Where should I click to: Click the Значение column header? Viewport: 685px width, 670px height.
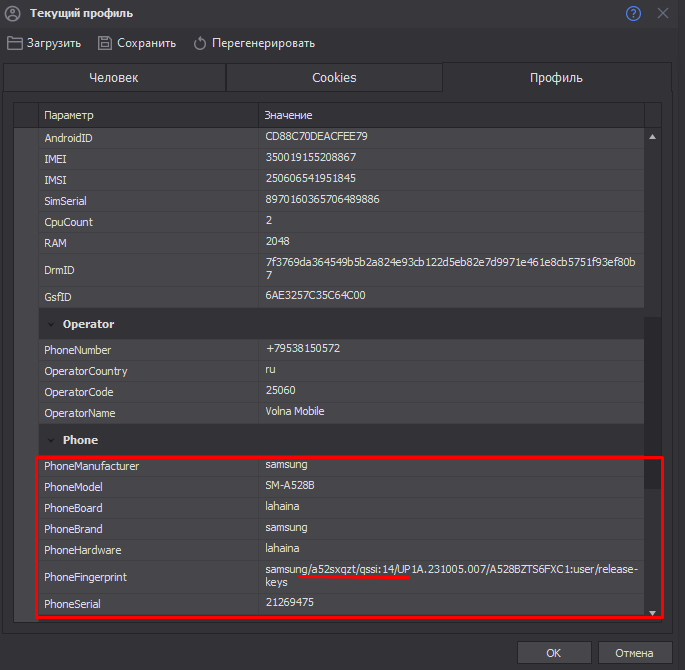(x=451, y=115)
